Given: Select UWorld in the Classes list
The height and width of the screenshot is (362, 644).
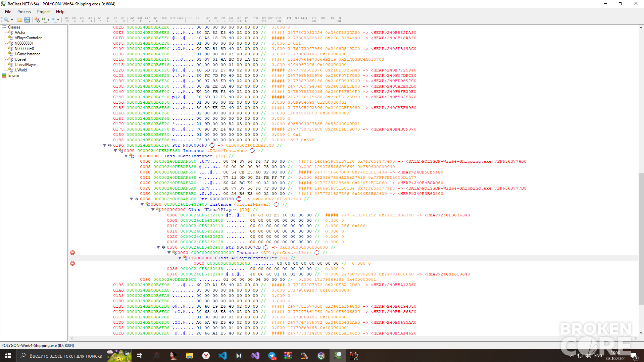Looking at the screenshot, I should (x=20, y=70).
